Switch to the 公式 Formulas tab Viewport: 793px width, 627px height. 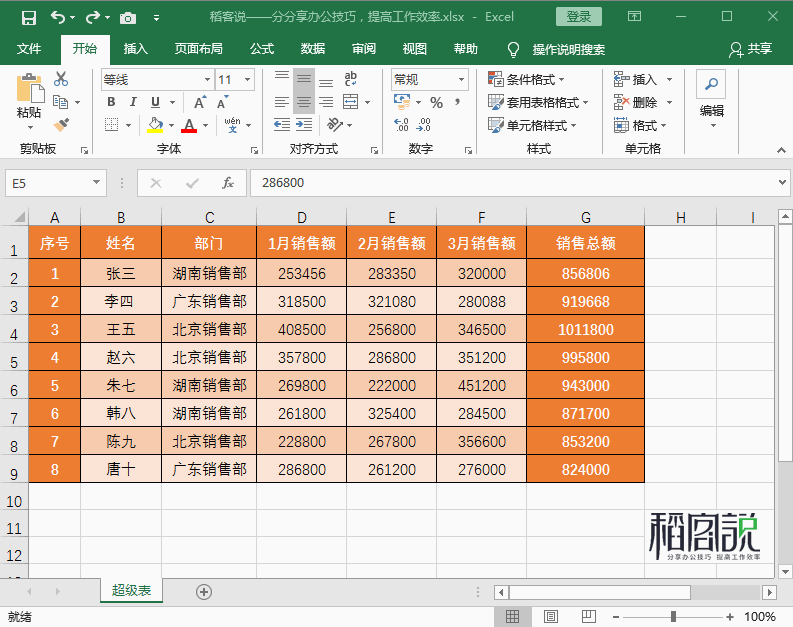262,49
